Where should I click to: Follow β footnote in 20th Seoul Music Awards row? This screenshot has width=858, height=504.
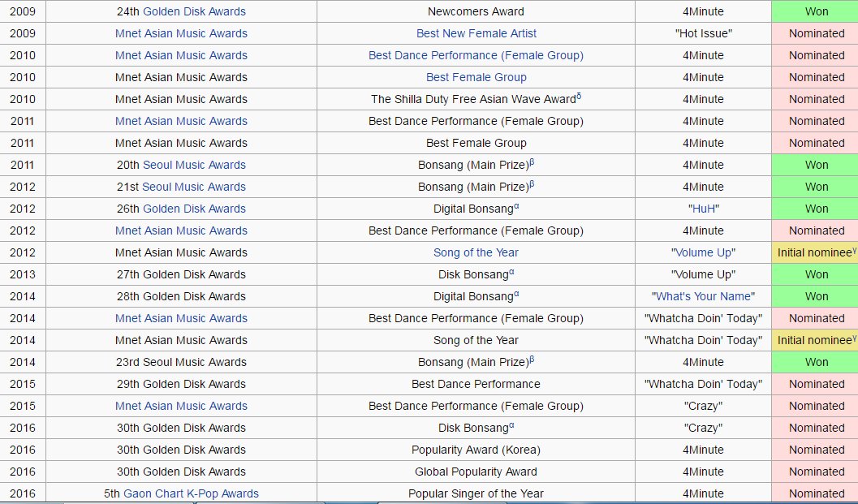coord(532,162)
